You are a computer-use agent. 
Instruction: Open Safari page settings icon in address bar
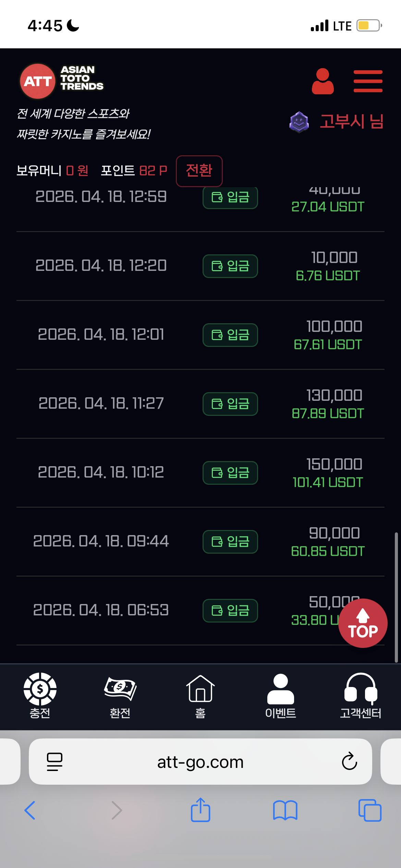(54, 761)
